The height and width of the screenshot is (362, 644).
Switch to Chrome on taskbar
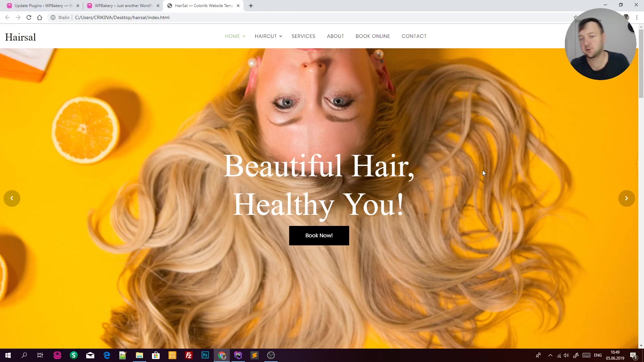(222, 355)
